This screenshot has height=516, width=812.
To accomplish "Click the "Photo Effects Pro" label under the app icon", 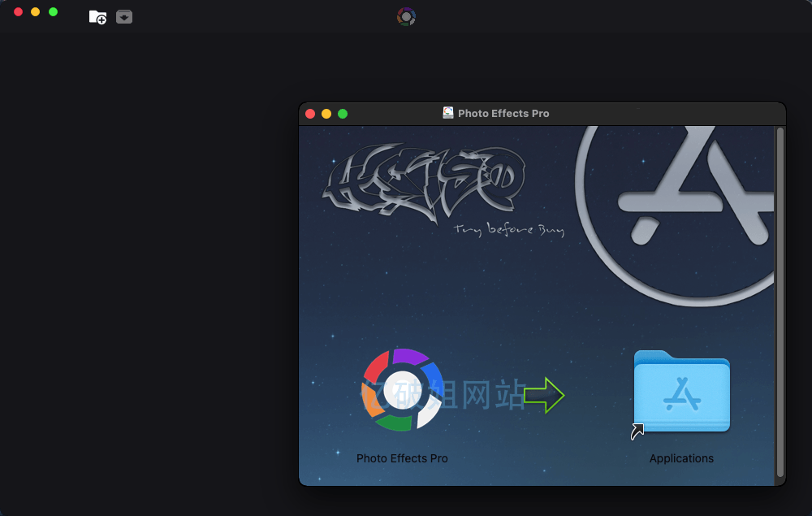I will pos(402,458).
